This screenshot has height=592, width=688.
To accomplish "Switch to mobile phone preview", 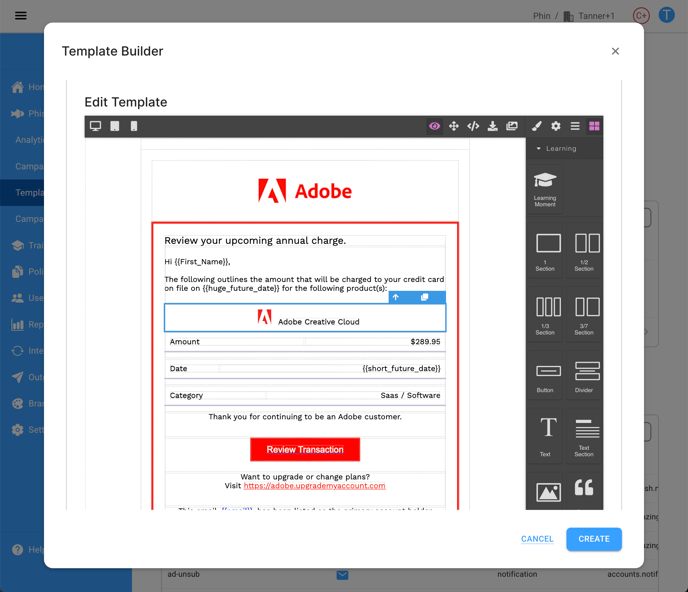I will click(x=134, y=126).
